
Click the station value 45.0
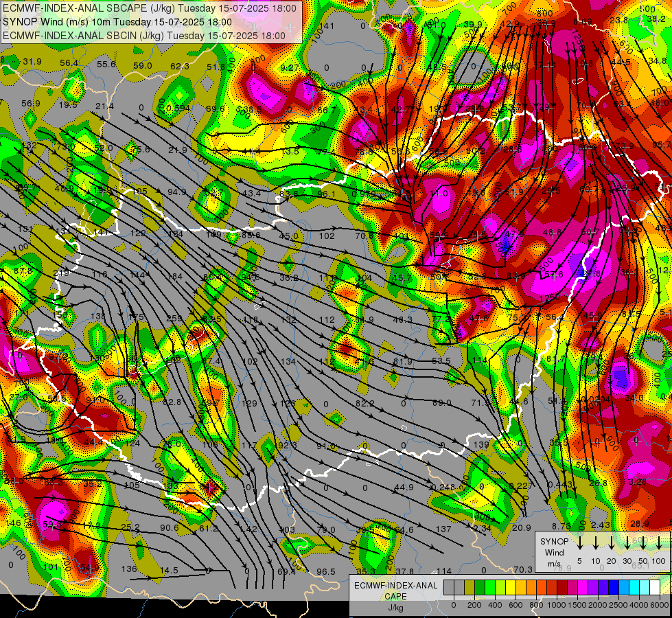pyautogui.click(x=288, y=236)
